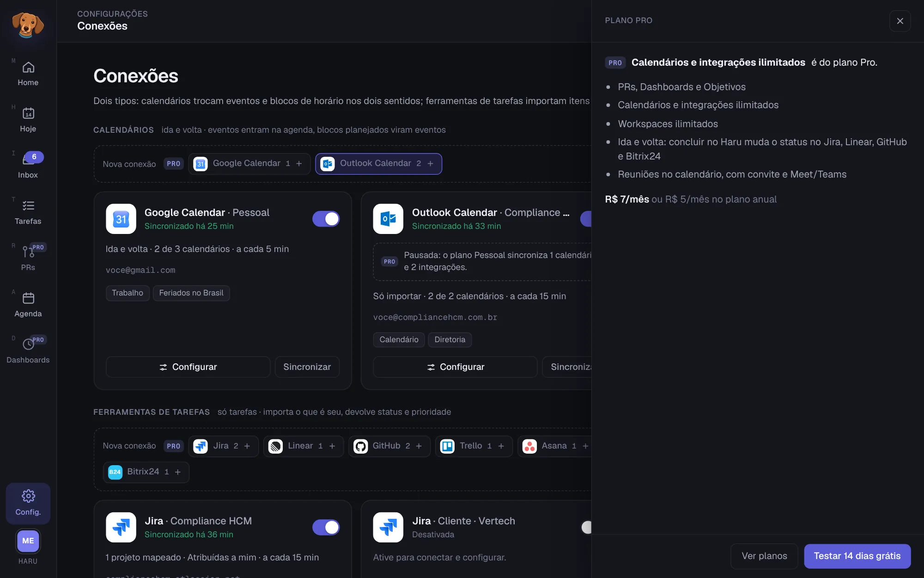This screenshot has width=924, height=578.
Task: Enable Jira Cliente Vertech switch
Action: click(x=586, y=527)
